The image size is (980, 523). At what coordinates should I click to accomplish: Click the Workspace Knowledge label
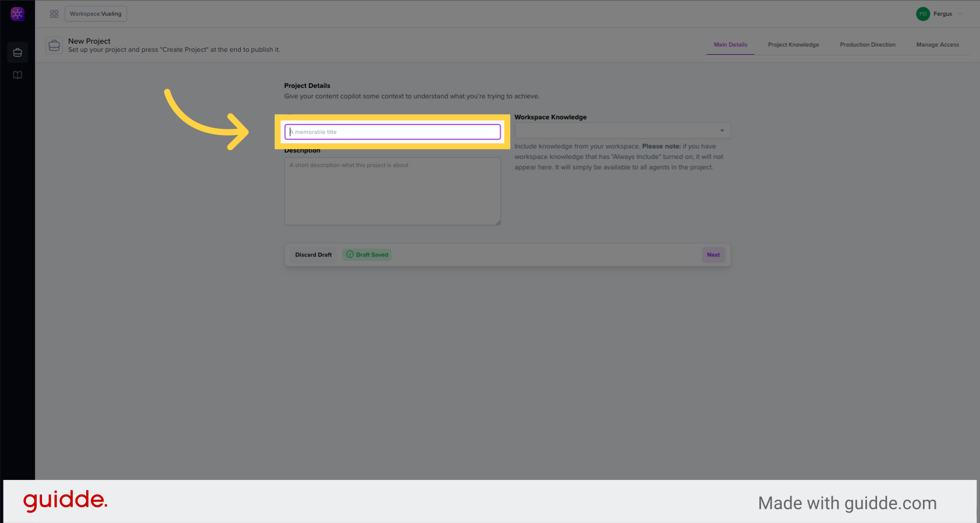[x=551, y=117]
